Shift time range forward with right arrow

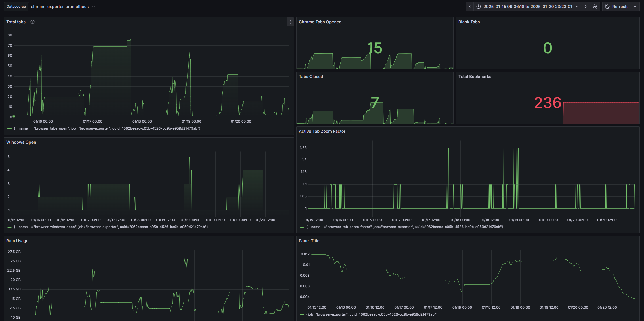(x=586, y=7)
